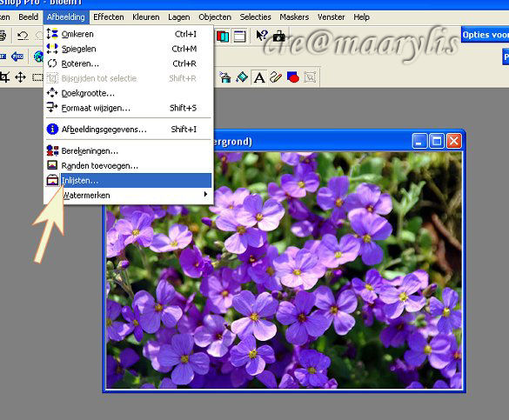Select the Mover tool with four arrows
This screenshot has height=420, width=509.
21,77
